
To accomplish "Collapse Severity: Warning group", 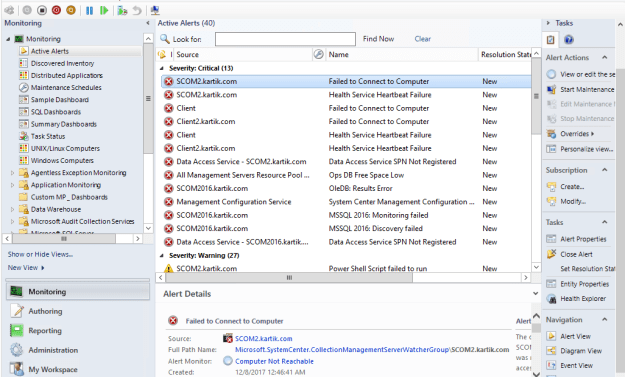I will pyautogui.click(x=162, y=256).
